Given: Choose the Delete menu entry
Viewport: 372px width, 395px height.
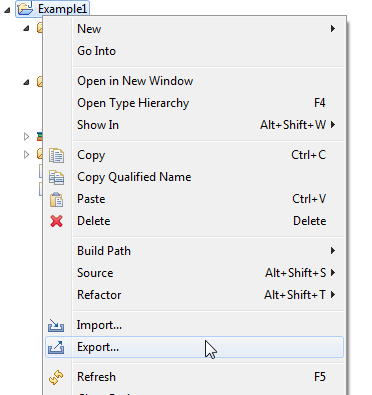Looking at the screenshot, I should coord(195,221).
